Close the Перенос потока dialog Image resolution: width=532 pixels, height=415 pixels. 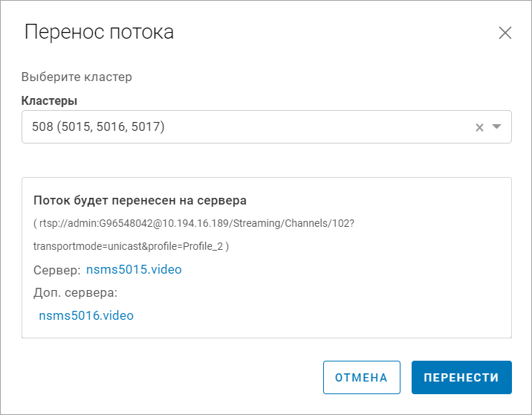[505, 33]
